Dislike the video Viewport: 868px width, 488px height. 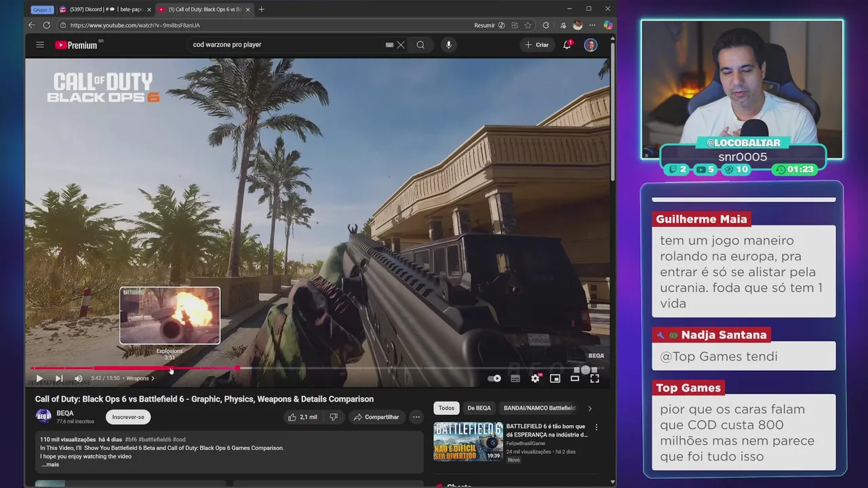tap(334, 417)
